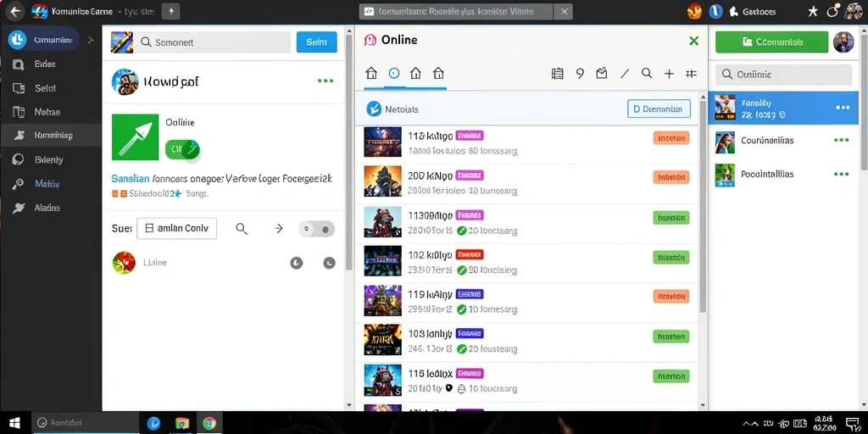Screen dimensions: 868x434
Task: Click the envelope icon in Online toolbar
Action: tap(602, 74)
